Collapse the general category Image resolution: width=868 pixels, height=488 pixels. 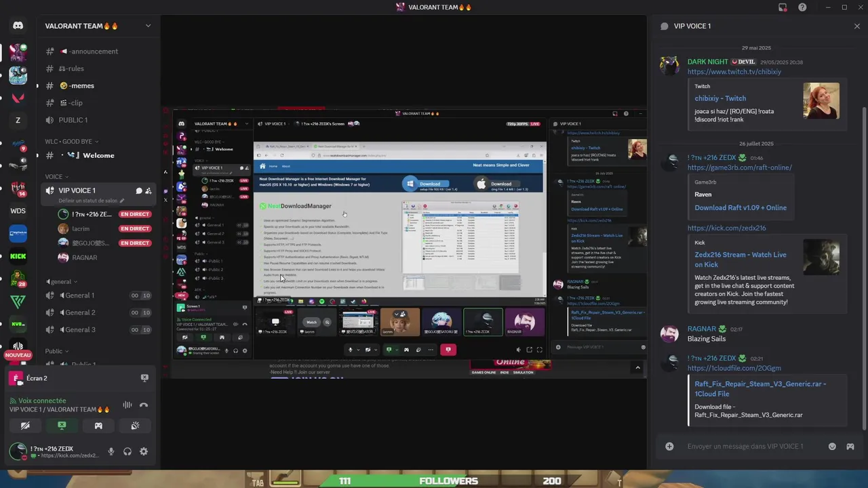pyautogui.click(x=62, y=281)
